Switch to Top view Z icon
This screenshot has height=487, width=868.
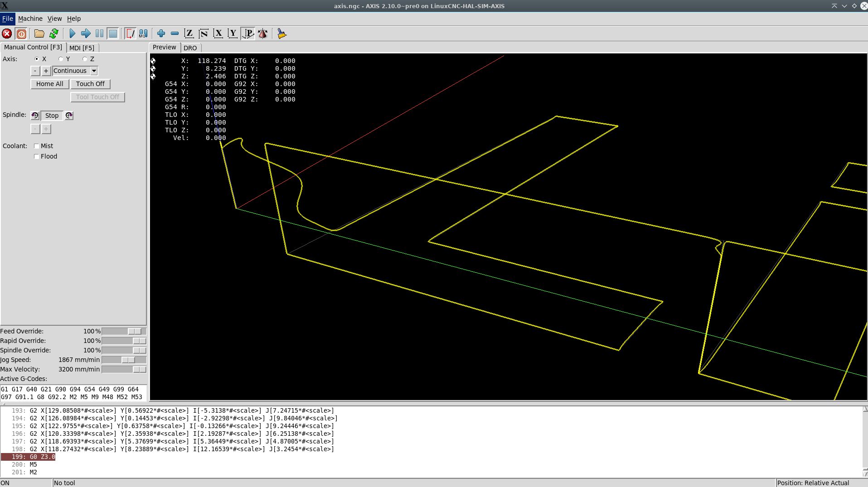coord(189,34)
